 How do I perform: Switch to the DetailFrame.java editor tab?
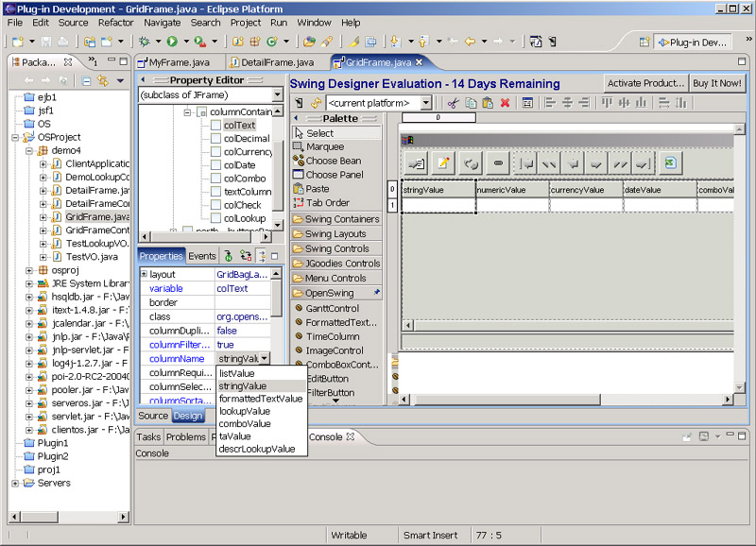(x=276, y=62)
